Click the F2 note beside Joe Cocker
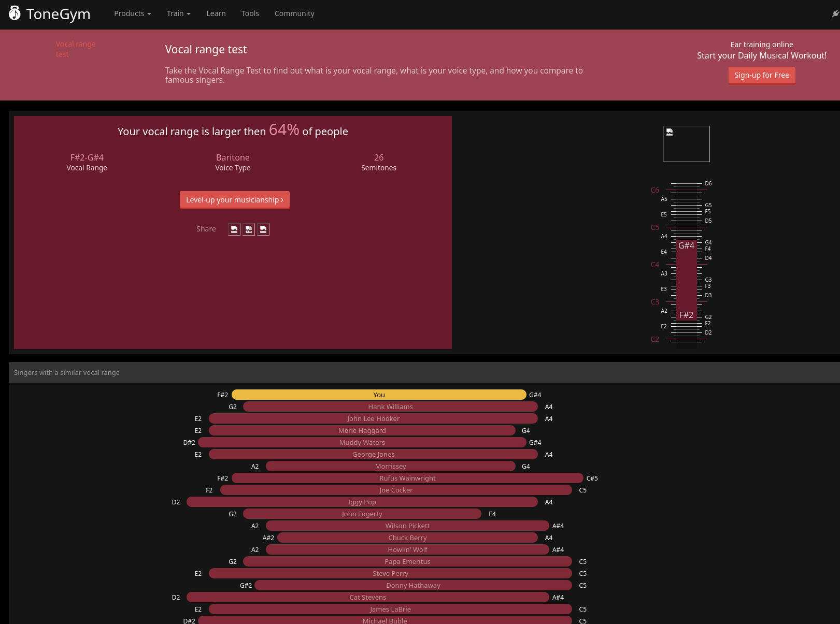 click(x=209, y=490)
